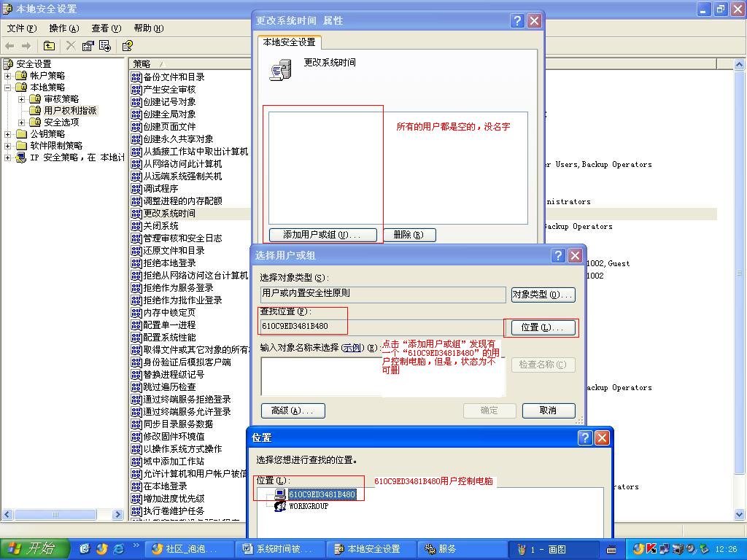Click help question mark in 选择用户或组 dialog
Viewport: 747px width, 560px height.
[558, 255]
